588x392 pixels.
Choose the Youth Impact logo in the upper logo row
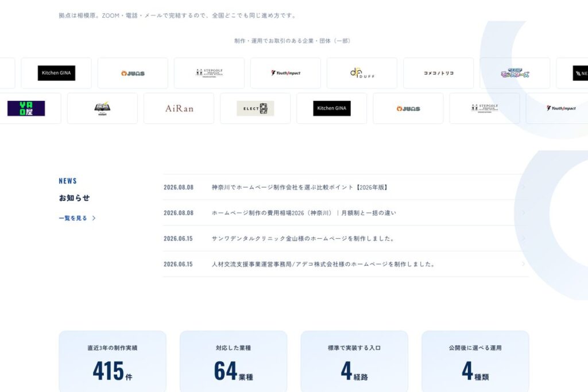(286, 73)
